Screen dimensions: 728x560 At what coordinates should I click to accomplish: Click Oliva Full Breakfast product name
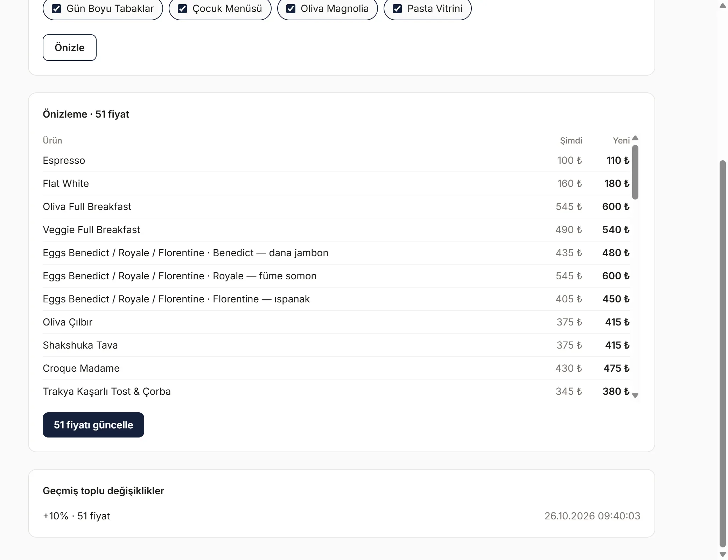coord(87,206)
